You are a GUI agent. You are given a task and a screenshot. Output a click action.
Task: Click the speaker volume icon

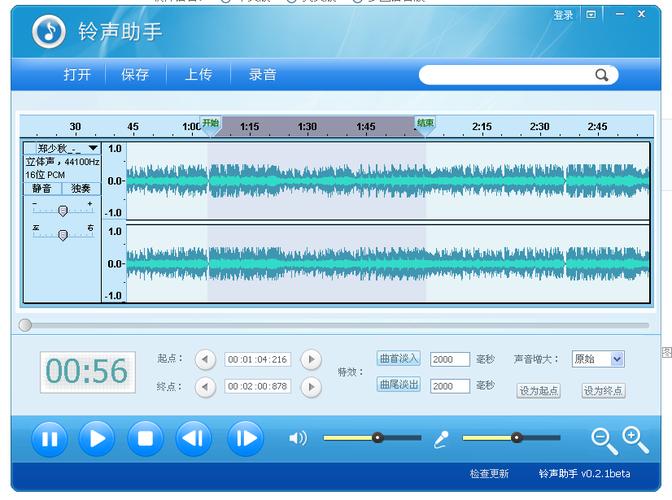[x=298, y=438]
